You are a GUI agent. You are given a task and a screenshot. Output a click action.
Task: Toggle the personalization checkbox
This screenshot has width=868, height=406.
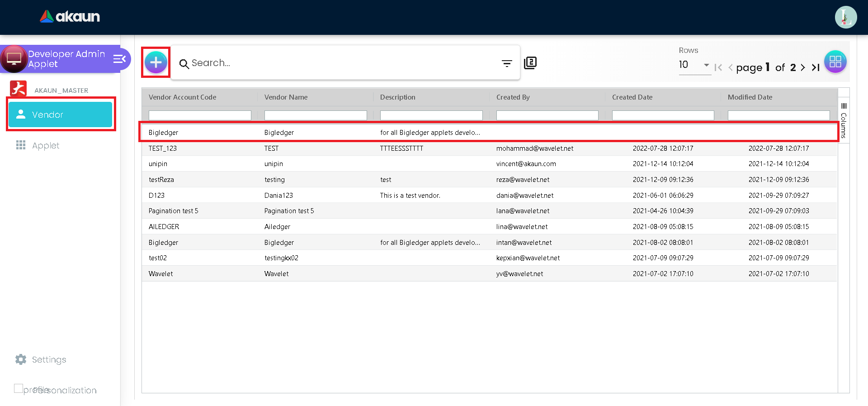click(19, 388)
